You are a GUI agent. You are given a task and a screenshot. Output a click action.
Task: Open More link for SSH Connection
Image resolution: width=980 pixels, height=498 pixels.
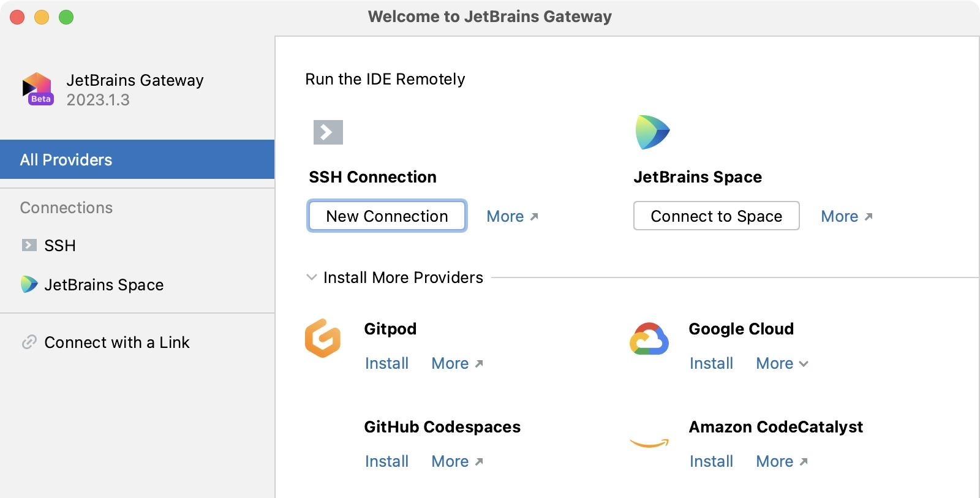pos(512,216)
